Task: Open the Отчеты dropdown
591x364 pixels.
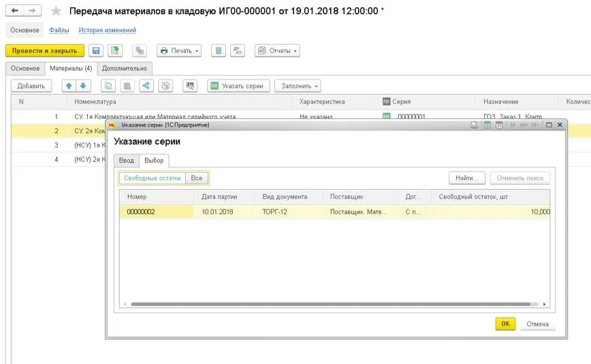Action: [277, 50]
